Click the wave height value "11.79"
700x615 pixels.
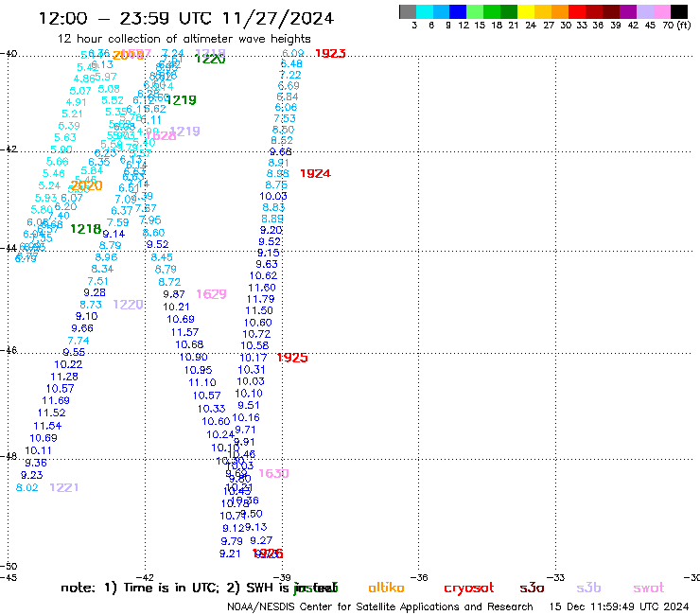click(x=261, y=299)
